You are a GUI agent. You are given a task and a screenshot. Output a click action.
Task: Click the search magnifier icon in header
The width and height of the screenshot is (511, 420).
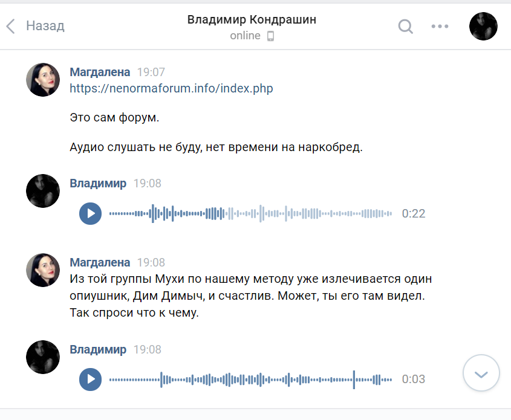coord(405,27)
